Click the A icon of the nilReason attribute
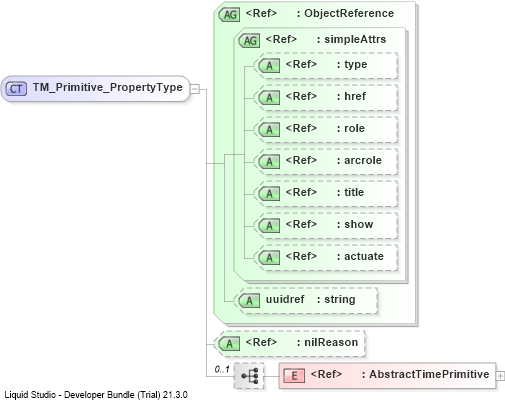The image size is (505, 400). pyautogui.click(x=229, y=344)
